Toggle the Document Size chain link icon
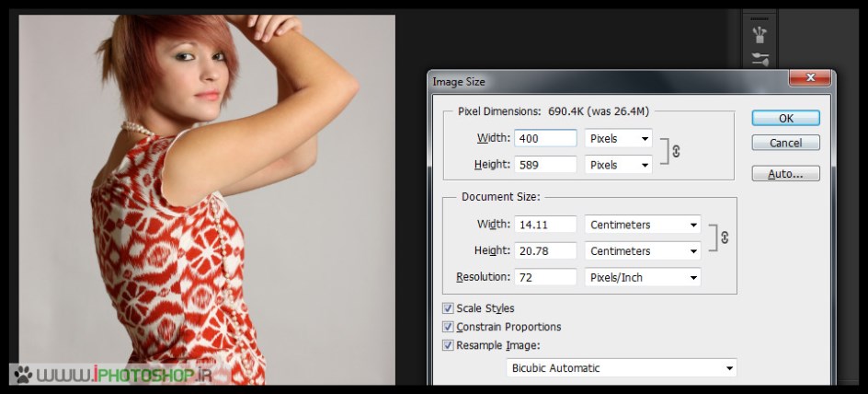The width and height of the screenshot is (868, 394). [724, 238]
